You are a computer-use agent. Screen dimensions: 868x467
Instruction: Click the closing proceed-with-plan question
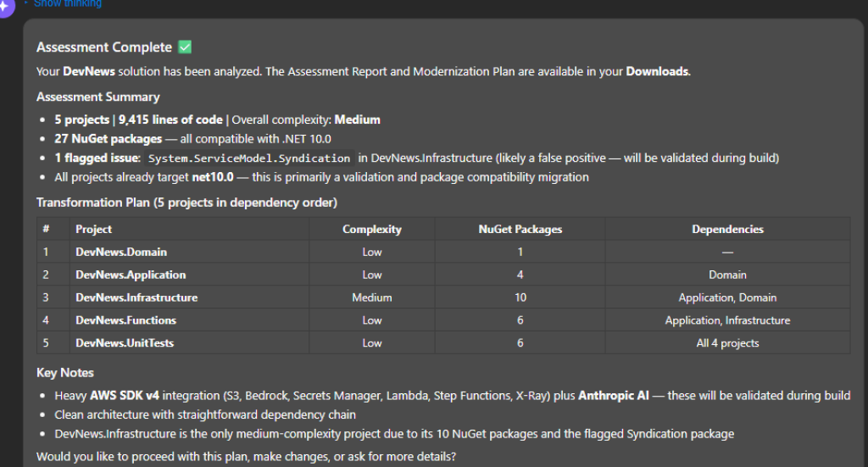(x=247, y=457)
